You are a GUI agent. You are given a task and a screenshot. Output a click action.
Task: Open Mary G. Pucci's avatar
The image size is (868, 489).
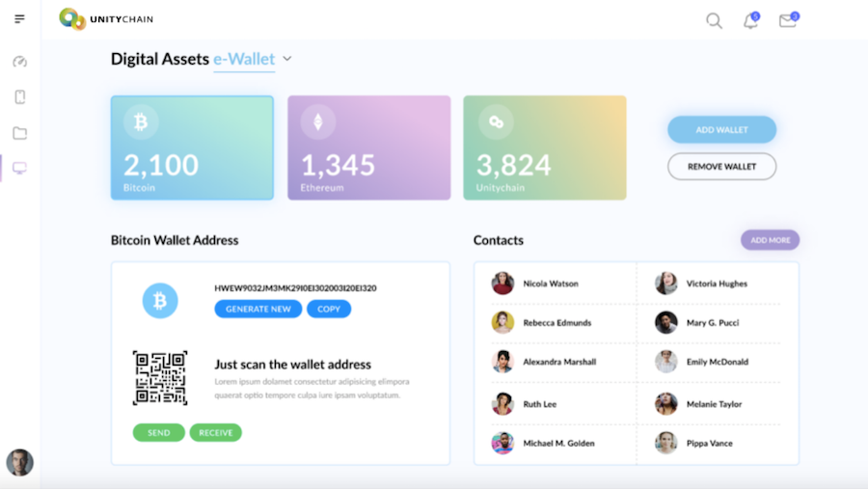(x=665, y=322)
